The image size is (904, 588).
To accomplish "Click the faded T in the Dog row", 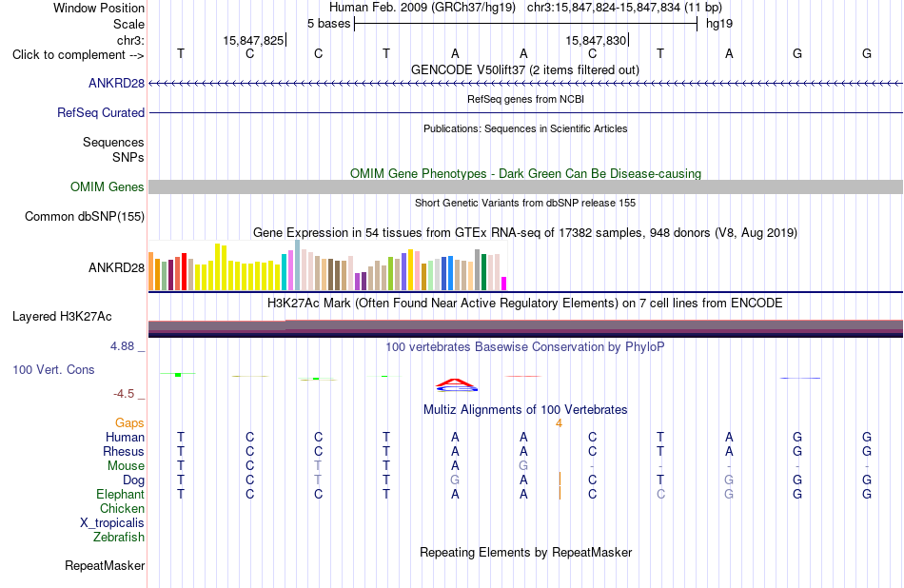I will tap(318, 480).
